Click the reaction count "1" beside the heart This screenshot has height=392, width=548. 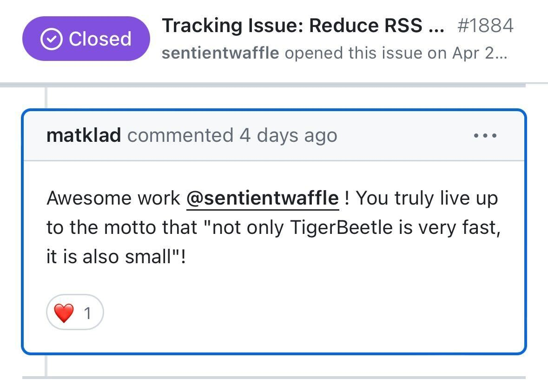(87, 314)
